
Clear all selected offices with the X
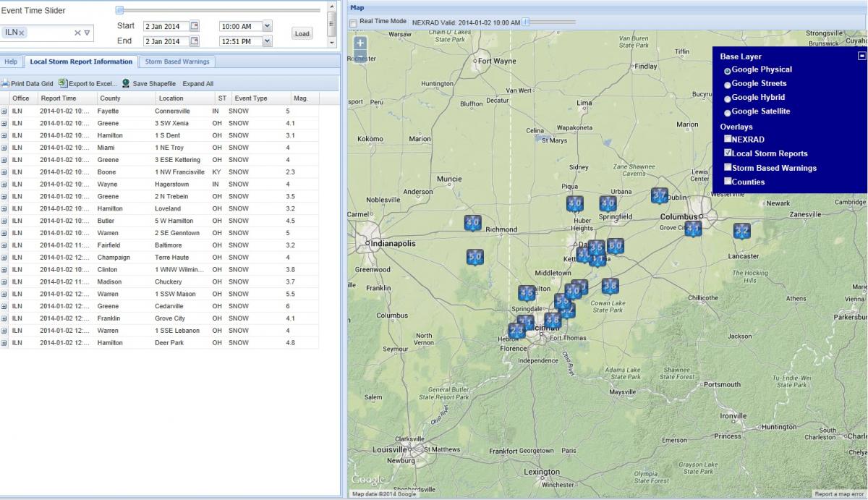coord(77,33)
